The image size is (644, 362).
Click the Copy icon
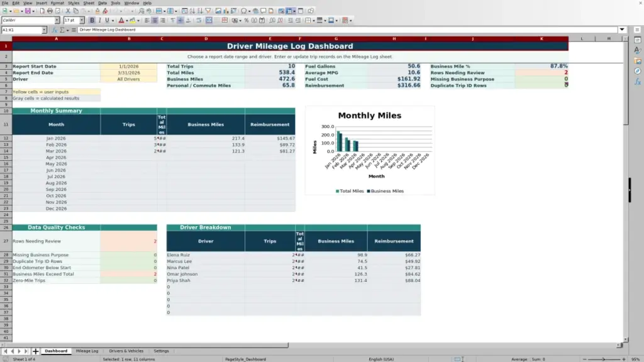(75, 11)
